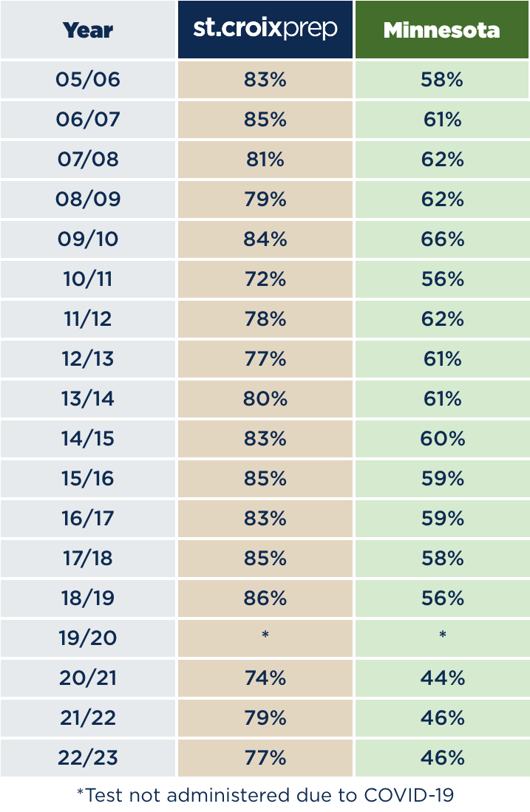This screenshot has height=812, width=530.
Task: Select the Minnesota column header
Action: pyautogui.click(x=442, y=30)
